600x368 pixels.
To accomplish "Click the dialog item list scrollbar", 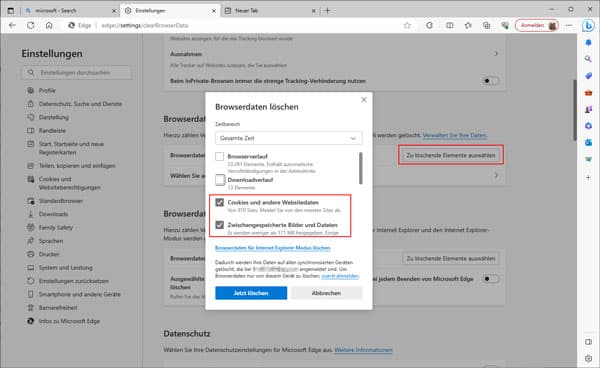I will pyautogui.click(x=360, y=168).
